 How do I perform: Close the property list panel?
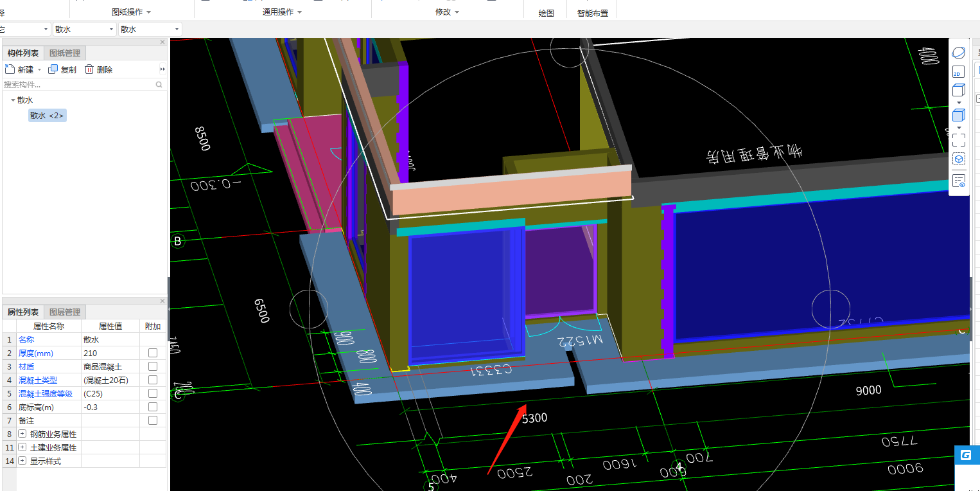click(x=162, y=301)
